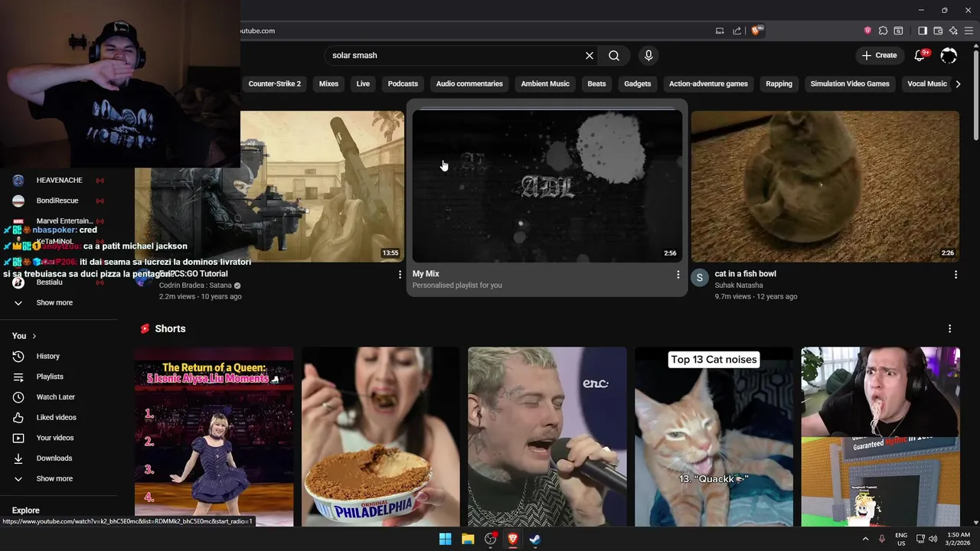Open YouTube notifications bell
The image size is (980, 551).
click(x=920, y=55)
